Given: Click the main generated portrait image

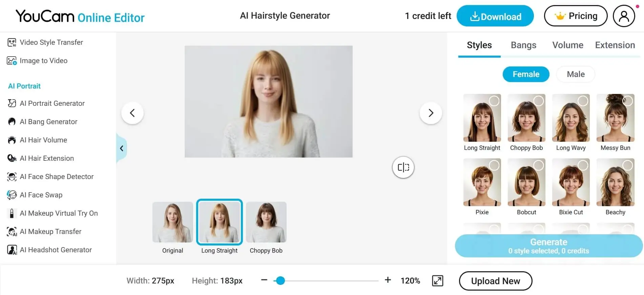Looking at the screenshot, I should pyautogui.click(x=269, y=101).
